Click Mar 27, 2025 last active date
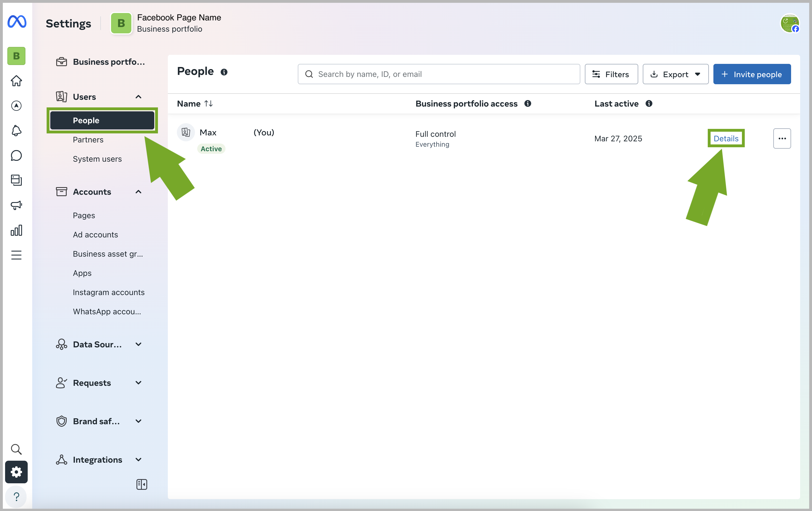This screenshot has width=812, height=511. point(618,138)
